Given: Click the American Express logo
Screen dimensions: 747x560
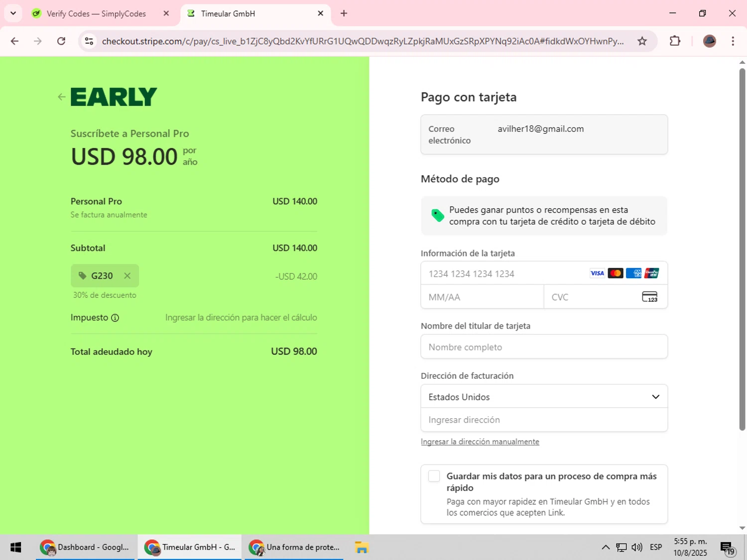Looking at the screenshot, I should 633,273.
